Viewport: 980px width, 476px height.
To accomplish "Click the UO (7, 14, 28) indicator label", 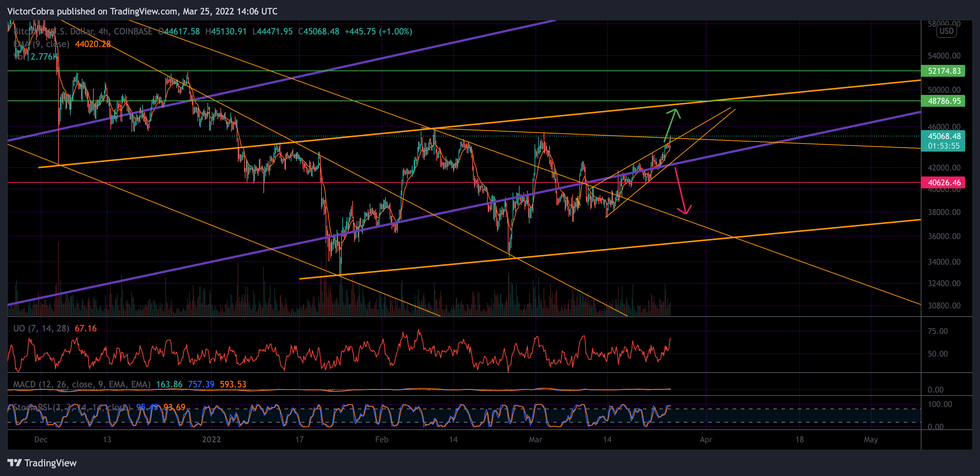I will click(41, 328).
